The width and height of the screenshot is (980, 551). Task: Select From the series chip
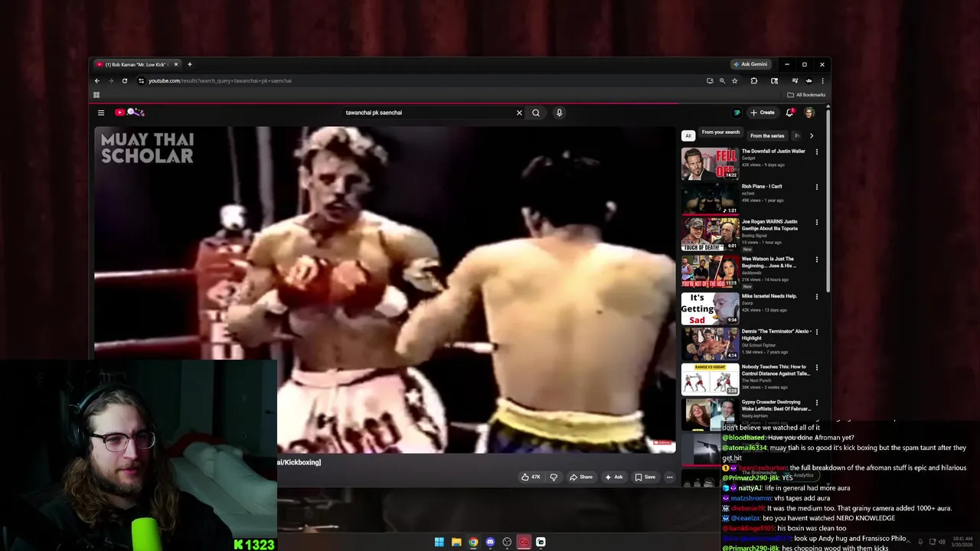pyautogui.click(x=767, y=135)
